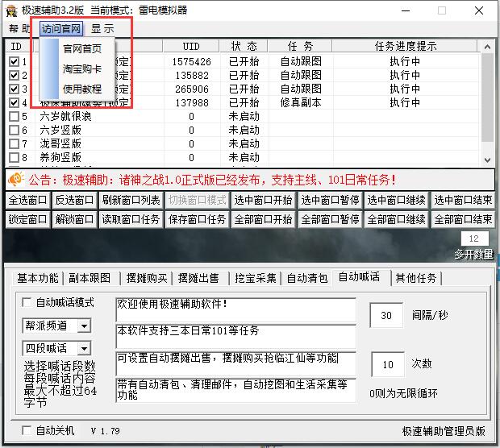This screenshot has height=448, width=500.
Task: Check the row 8 养狗竖版 checkbox
Action: point(14,157)
